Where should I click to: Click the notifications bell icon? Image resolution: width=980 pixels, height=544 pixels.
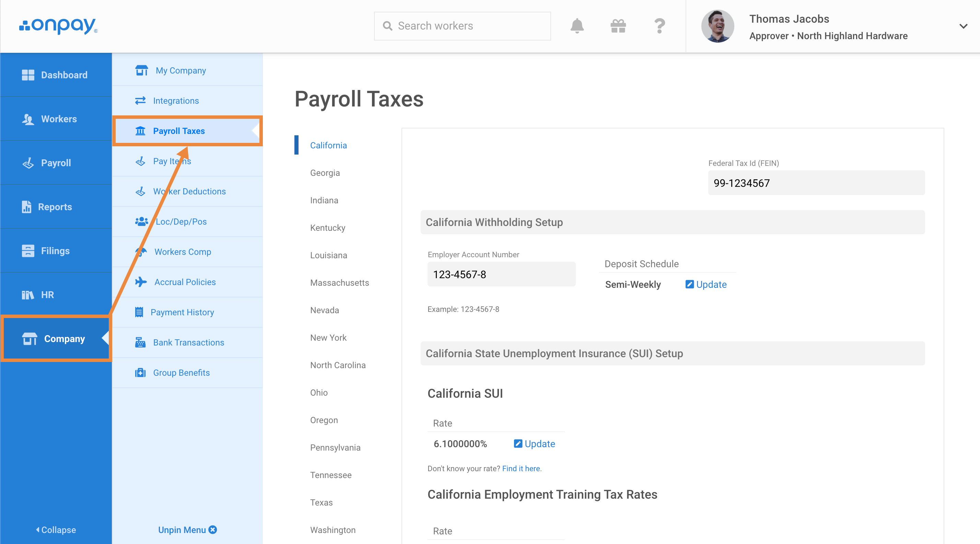[x=577, y=25]
